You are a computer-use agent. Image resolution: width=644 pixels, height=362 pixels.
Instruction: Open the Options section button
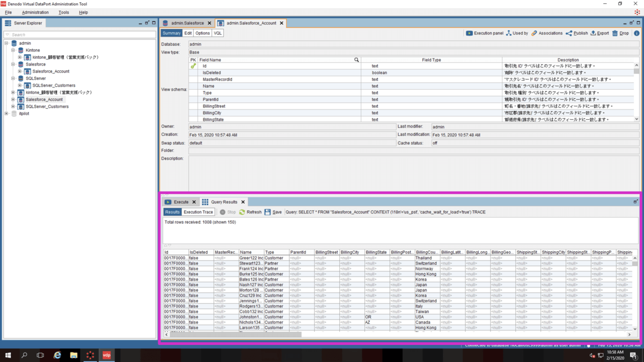coord(202,33)
